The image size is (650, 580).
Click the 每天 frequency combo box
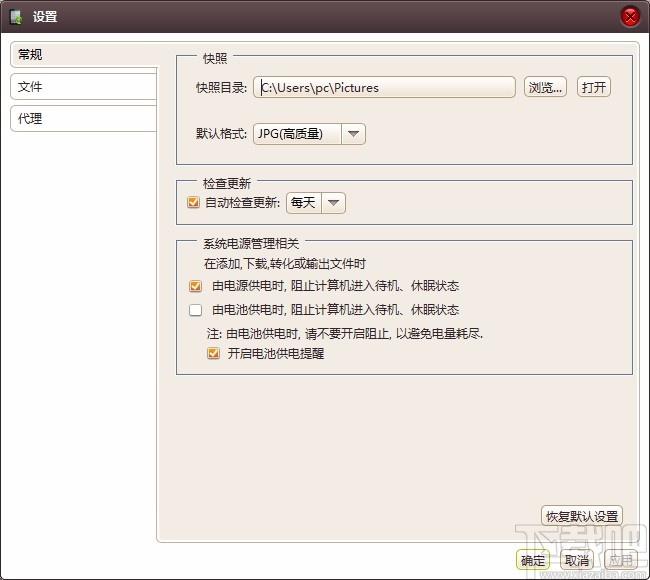pyautogui.click(x=315, y=203)
